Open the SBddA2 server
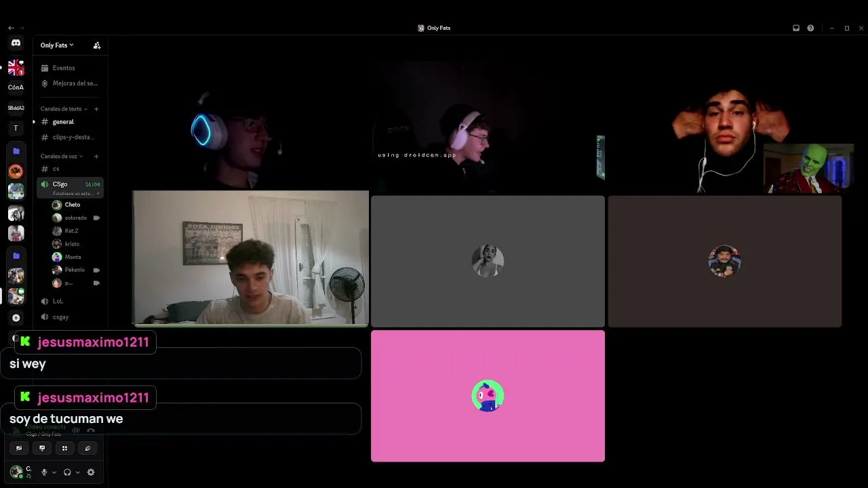The width and height of the screenshot is (868, 488). pyautogui.click(x=16, y=108)
